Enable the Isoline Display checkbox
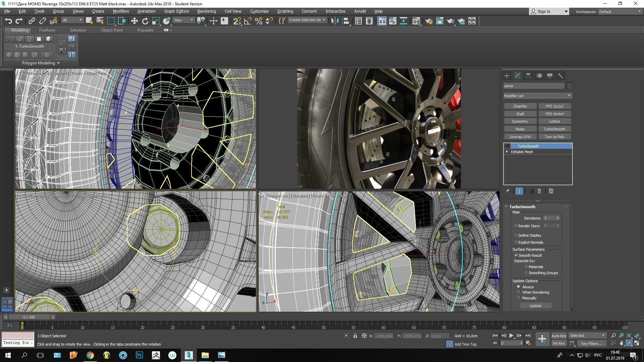Viewport: 644px width, 362px height. click(x=516, y=235)
